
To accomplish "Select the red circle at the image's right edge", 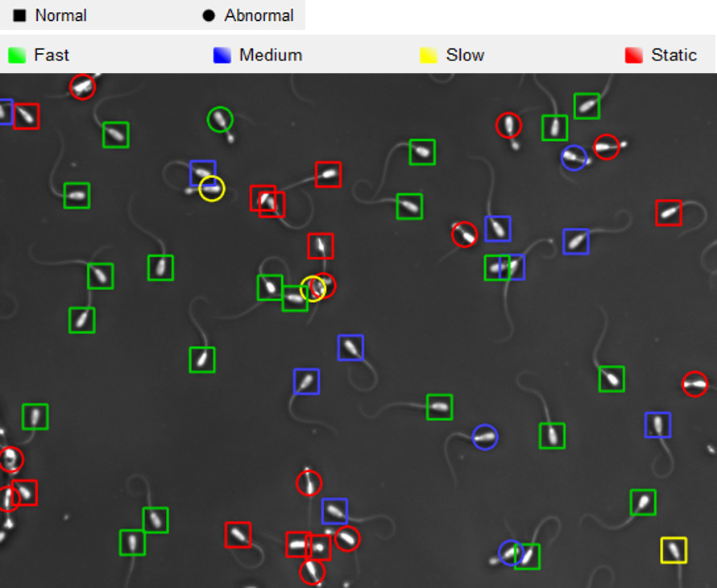I will click(694, 384).
